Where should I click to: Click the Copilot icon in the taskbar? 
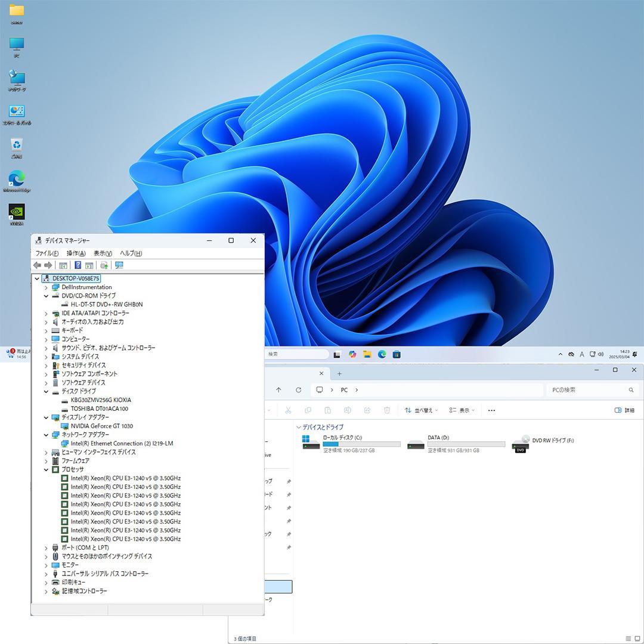point(352,354)
